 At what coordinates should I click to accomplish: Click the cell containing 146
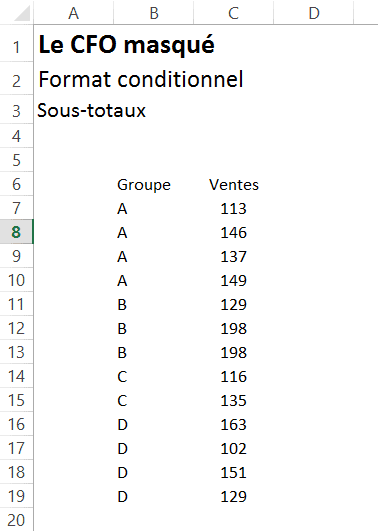(x=233, y=232)
